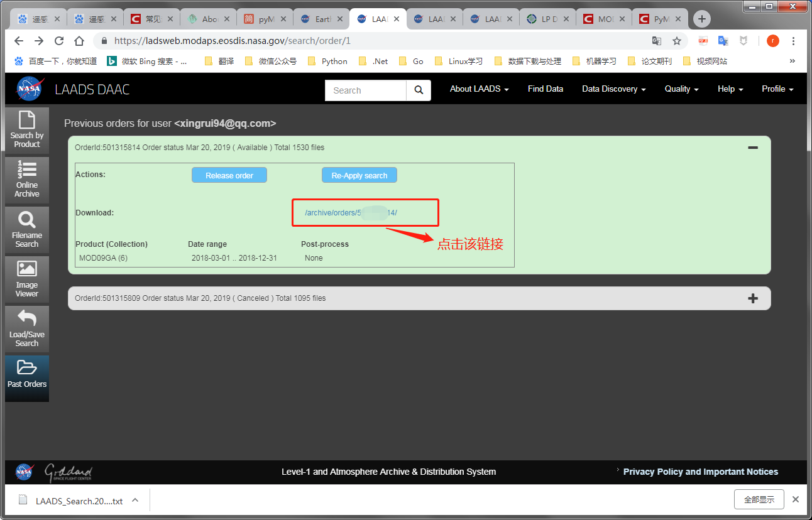812x520 pixels.
Task: Click the search magnifier icon
Action: tap(419, 90)
